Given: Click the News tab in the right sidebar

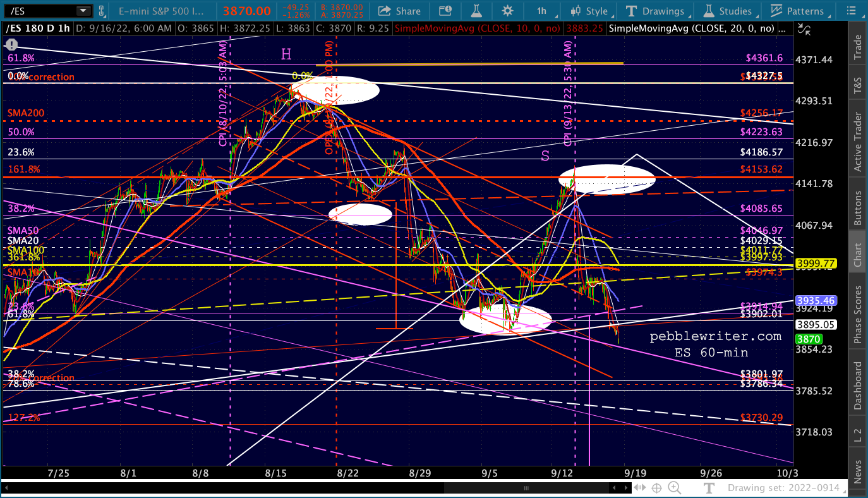Looking at the screenshot, I should click(x=857, y=471).
